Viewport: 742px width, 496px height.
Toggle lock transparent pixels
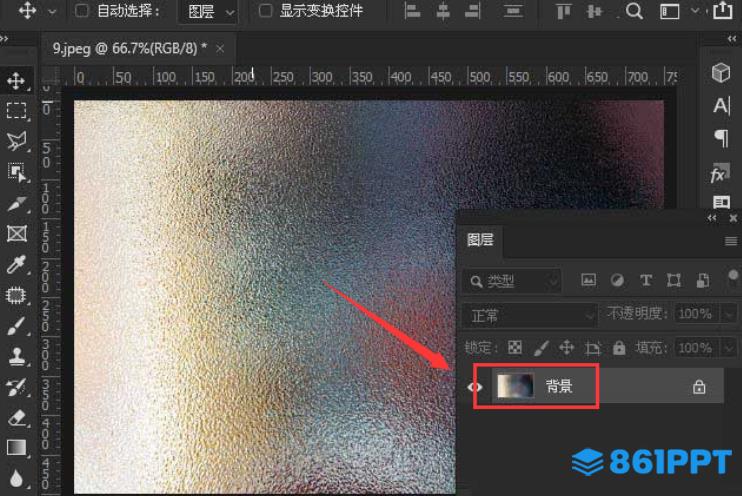[x=515, y=348]
